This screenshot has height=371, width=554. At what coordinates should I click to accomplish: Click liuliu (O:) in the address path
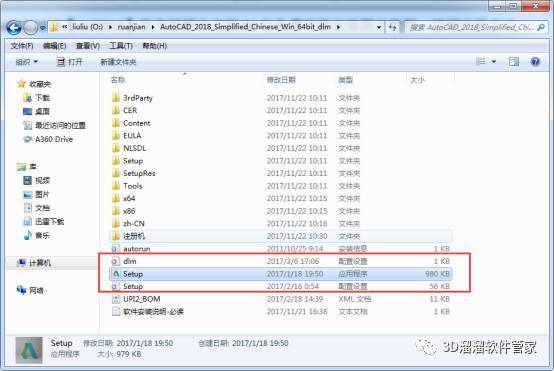tap(87, 27)
